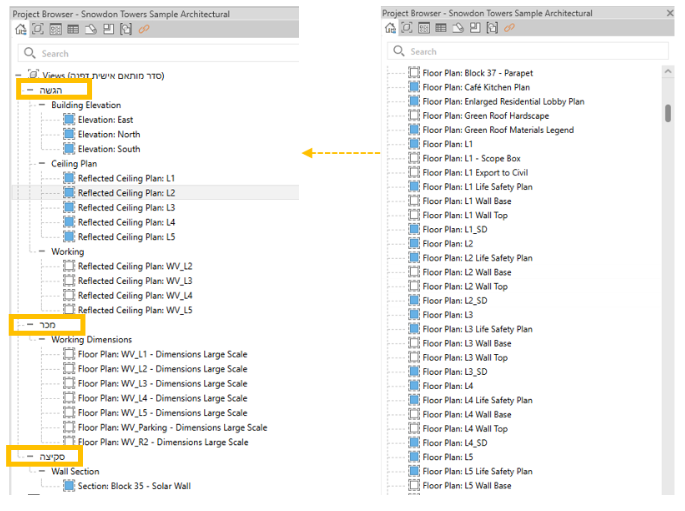
Task: Click the Elevation: East view icon
Action: tap(69, 119)
